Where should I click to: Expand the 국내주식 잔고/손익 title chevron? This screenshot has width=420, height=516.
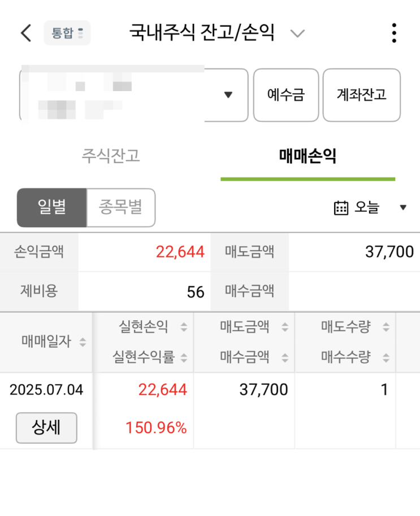[297, 33]
